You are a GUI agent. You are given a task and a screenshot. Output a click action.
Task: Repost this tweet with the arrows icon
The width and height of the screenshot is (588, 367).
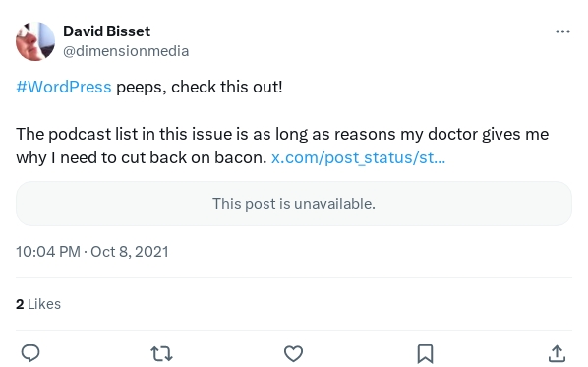[x=161, y=353]
